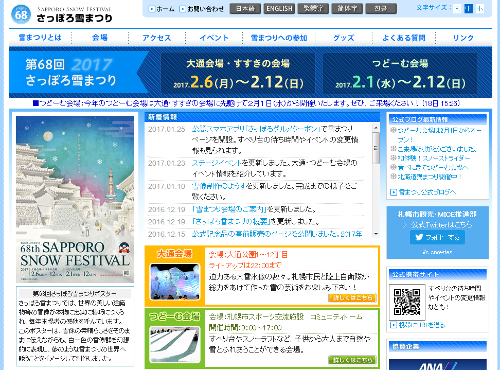This screenshot has height=370, width=500.
Task: Click the blue 68 festival logo
Action: 21,15
